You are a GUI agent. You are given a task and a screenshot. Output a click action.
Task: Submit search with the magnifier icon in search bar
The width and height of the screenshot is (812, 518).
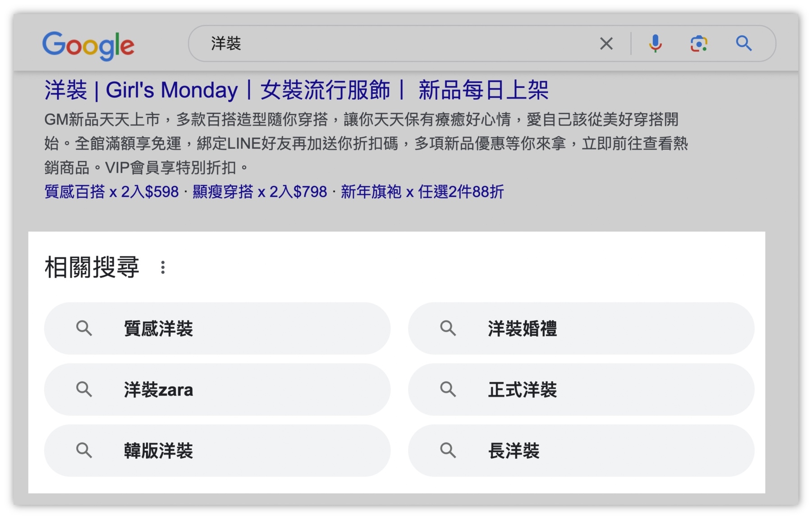pos(743,44)
